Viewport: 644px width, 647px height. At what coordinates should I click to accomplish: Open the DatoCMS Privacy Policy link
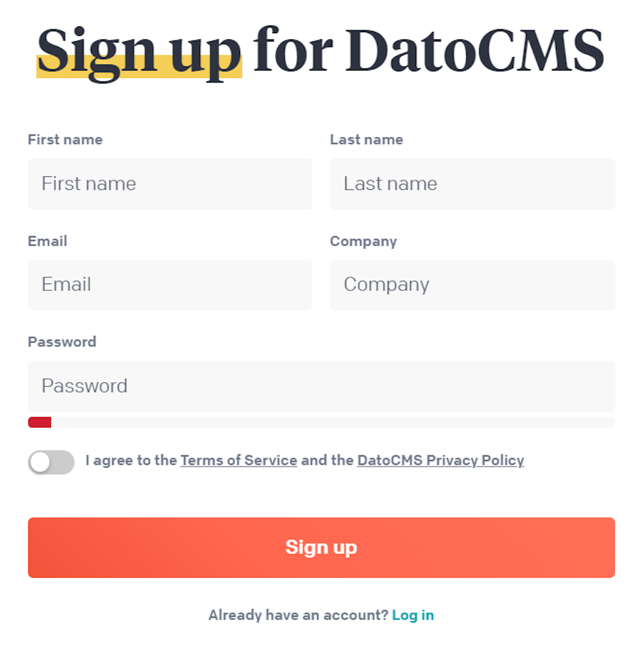440,460
